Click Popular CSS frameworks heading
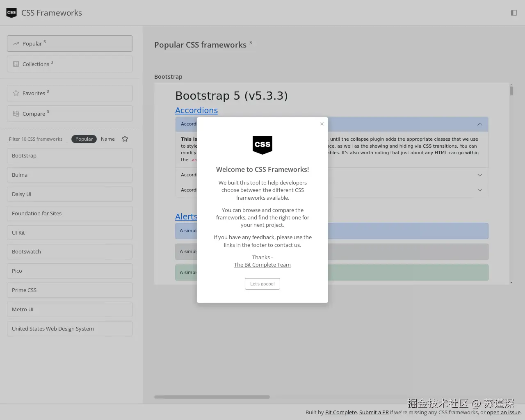 tap(200, 45)
